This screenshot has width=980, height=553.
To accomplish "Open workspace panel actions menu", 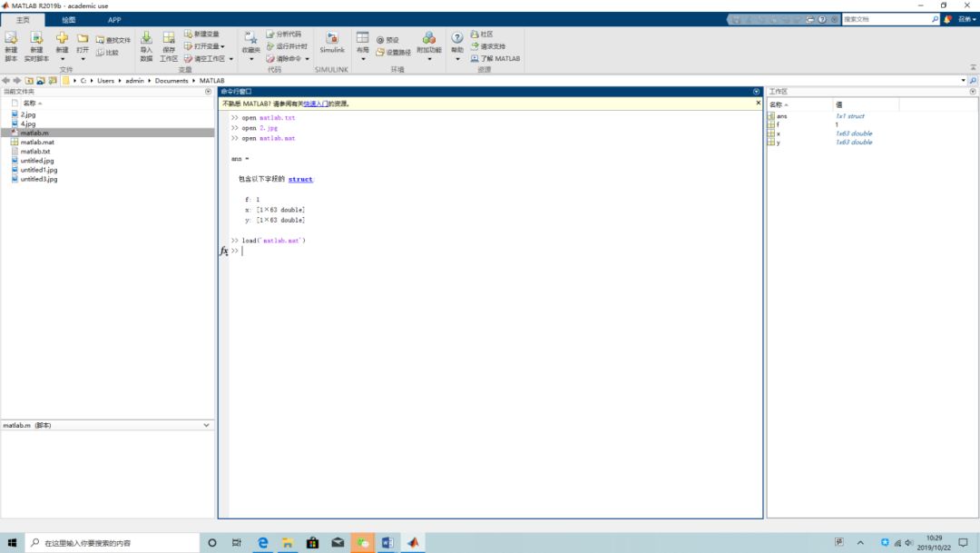I will pyautogui.click(x=973, y=92).
